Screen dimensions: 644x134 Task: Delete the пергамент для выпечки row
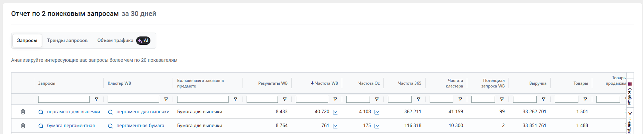23,112
